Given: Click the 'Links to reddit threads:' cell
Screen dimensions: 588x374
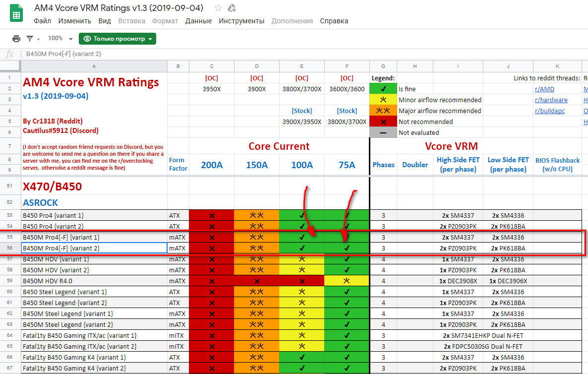Looking at the screenshot, I should pyautogui.click(x=547, y=78).
